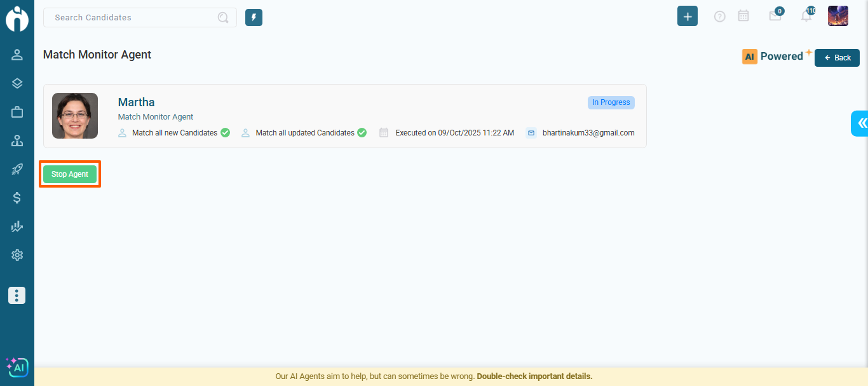Click the Stop Agent button

click(x=70, y=174)
